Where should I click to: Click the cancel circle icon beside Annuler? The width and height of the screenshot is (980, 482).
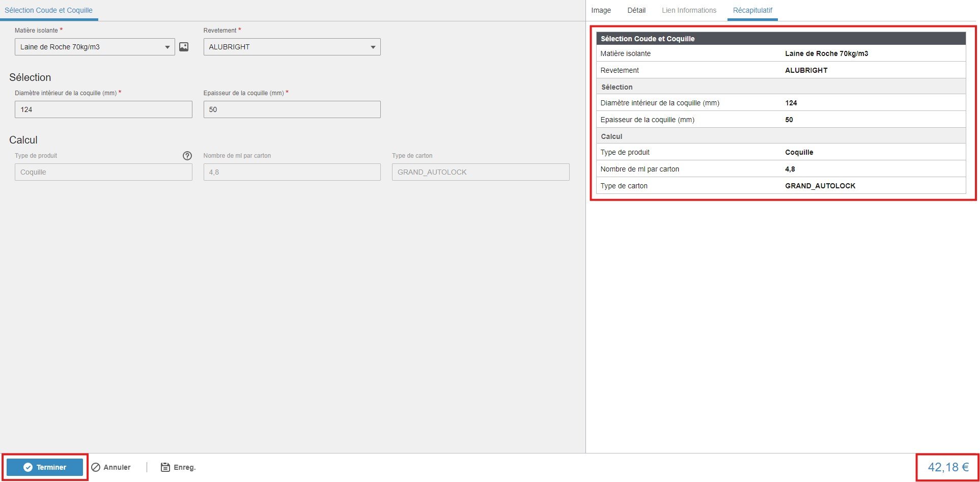tap(95, 467)
